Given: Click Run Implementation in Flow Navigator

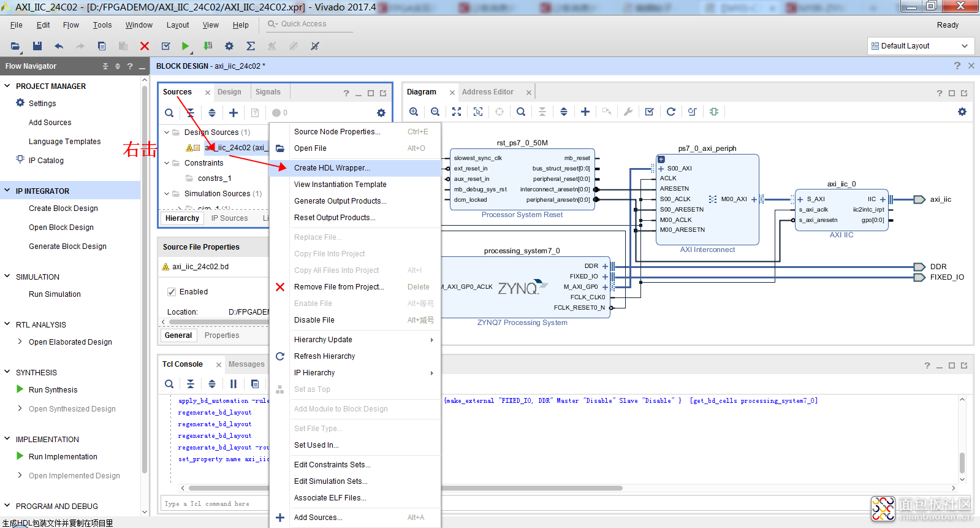Looking at the screenshot, I should point(63,457).
